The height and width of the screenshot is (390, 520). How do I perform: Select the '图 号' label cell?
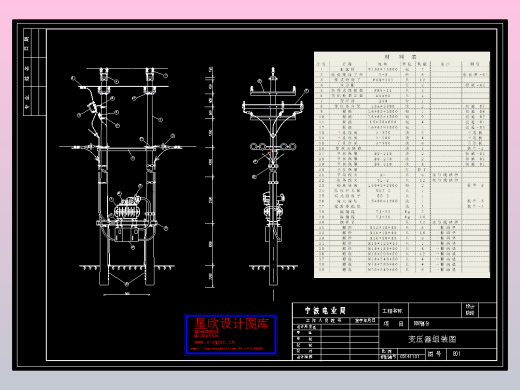pyautogui.click(x=435, y=354)
